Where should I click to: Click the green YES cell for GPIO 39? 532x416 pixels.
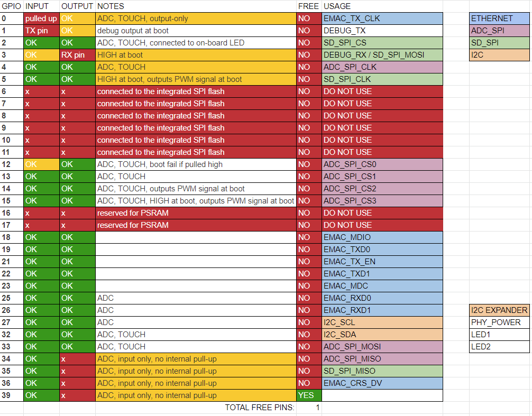(x=309, y=396)
